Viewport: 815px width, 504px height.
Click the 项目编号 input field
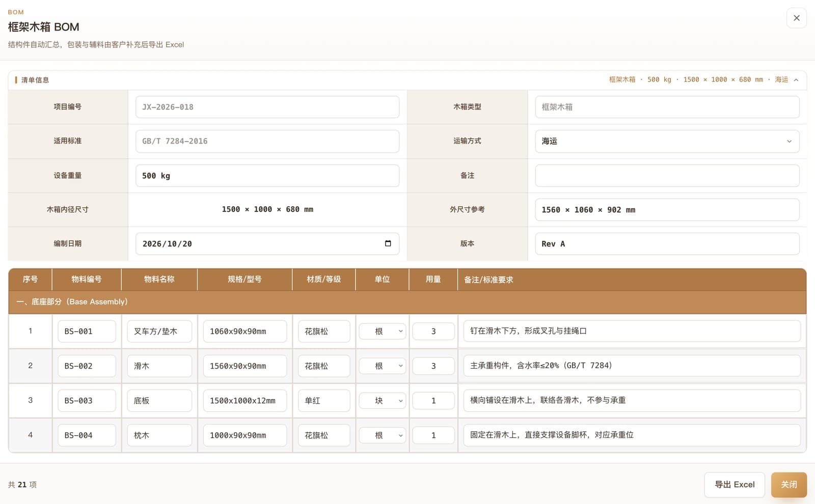(267, 107)
